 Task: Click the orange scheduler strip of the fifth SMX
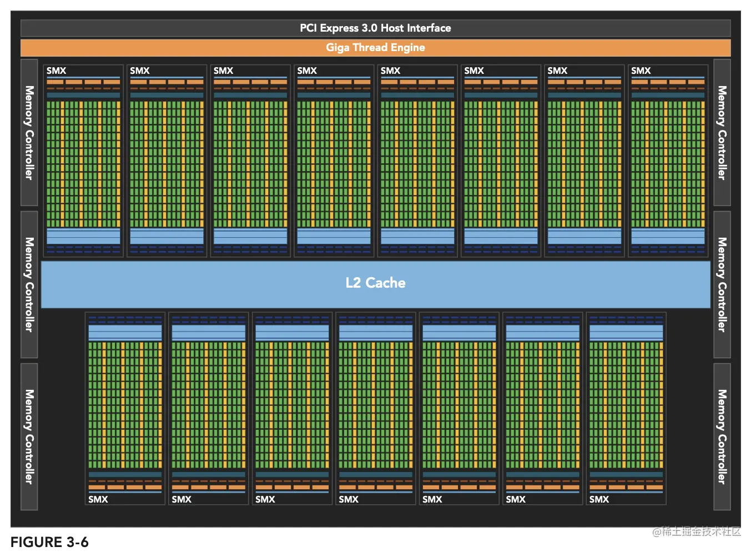[417, 82]
